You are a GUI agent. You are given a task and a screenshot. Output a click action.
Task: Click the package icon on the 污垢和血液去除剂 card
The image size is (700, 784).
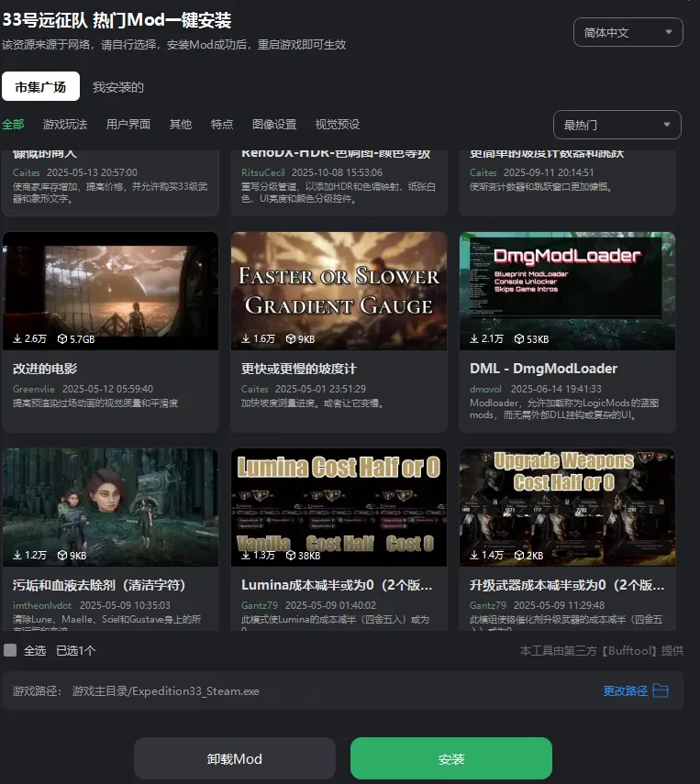point(62,555)
